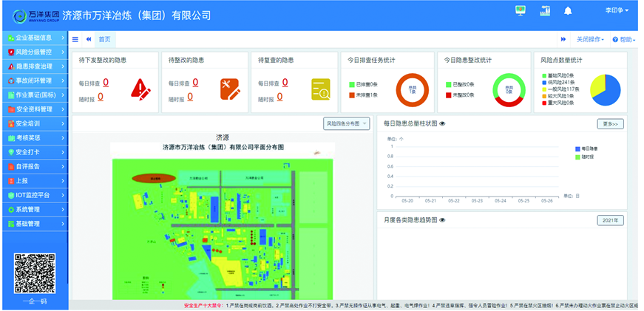Click the 隐患排查治理 warning icon
The height and width of the screenshot is (311, 644).
[x=11, y=66]
